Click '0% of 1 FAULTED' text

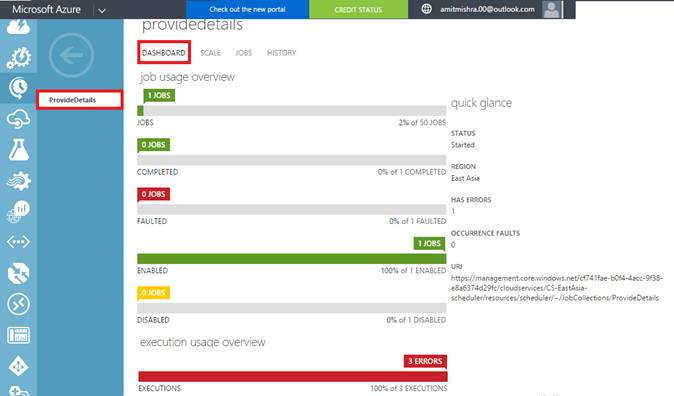(x=418, y=221)
